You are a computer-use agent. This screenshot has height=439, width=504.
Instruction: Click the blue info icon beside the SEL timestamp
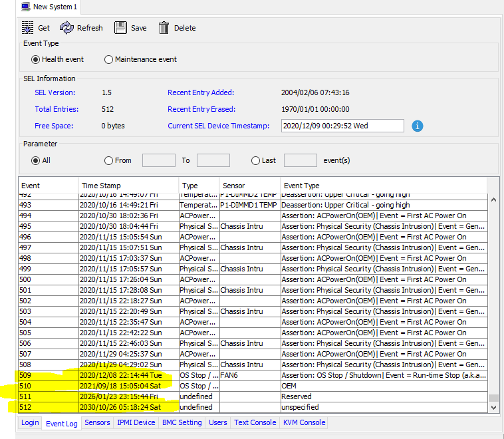point(417,126)
